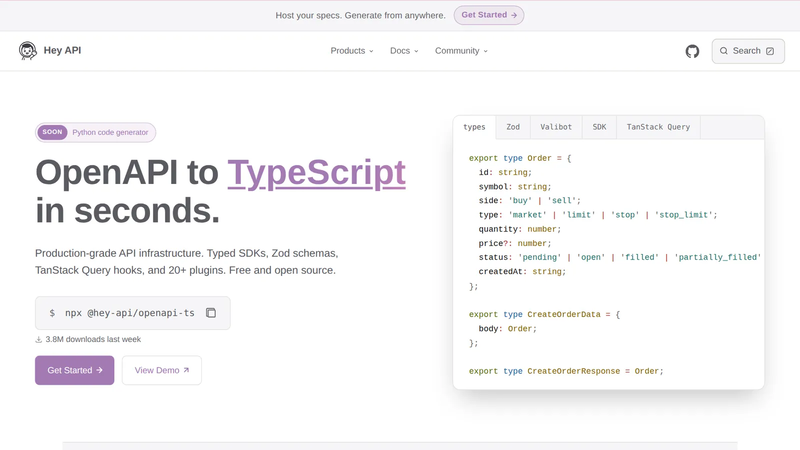Open the Products dropdown menu
The width and height of the screenshot is (800, 450).
[352, 51]
